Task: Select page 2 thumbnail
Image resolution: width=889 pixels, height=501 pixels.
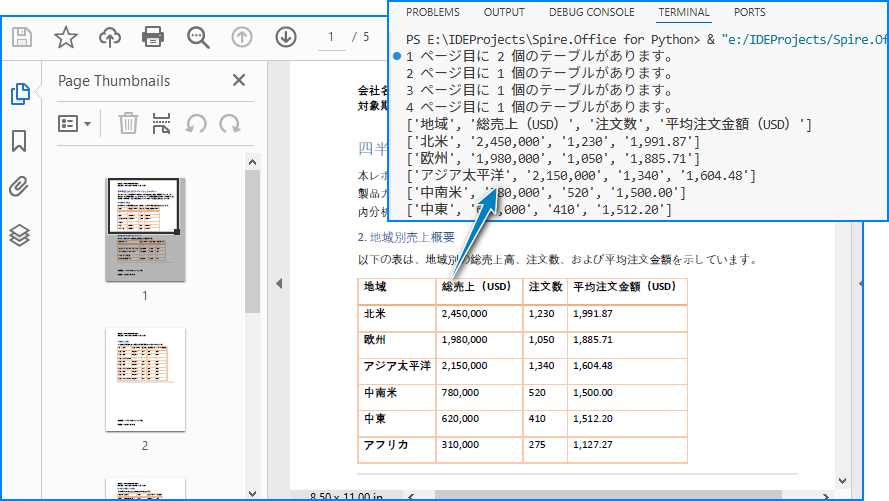Action: 145,379
